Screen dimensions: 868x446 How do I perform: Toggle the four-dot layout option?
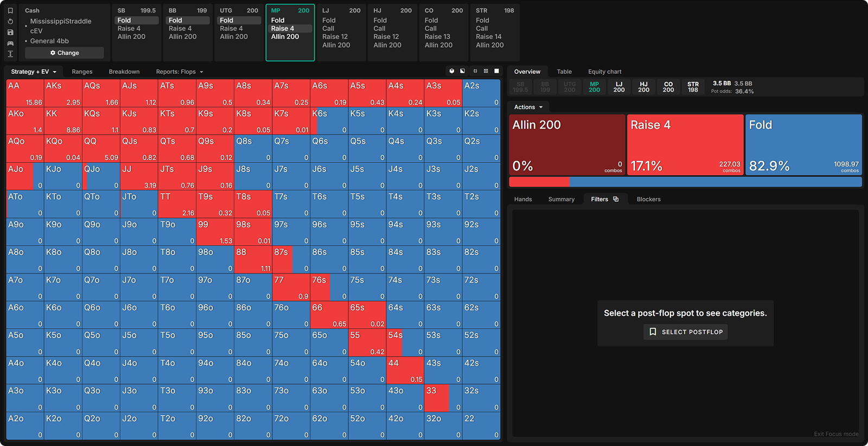[475, 71]
